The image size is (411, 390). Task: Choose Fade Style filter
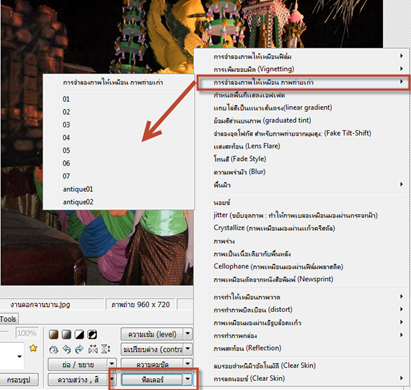[240, 159]
